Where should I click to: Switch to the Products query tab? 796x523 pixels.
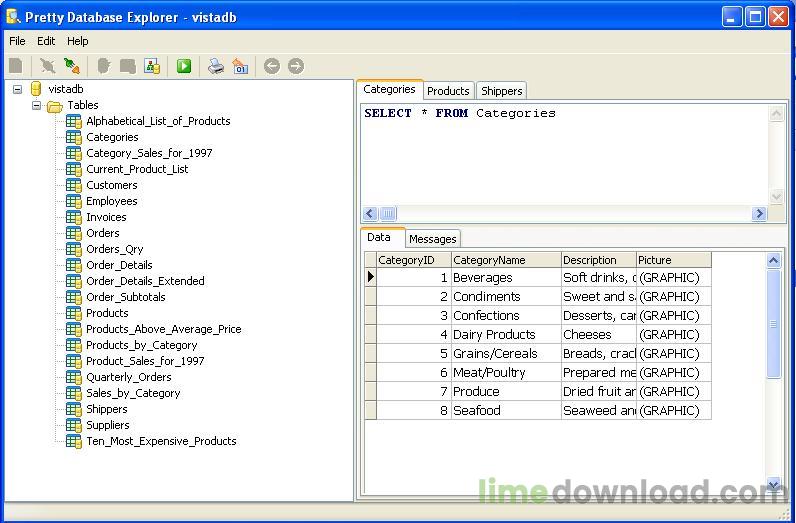pos(448,91)
